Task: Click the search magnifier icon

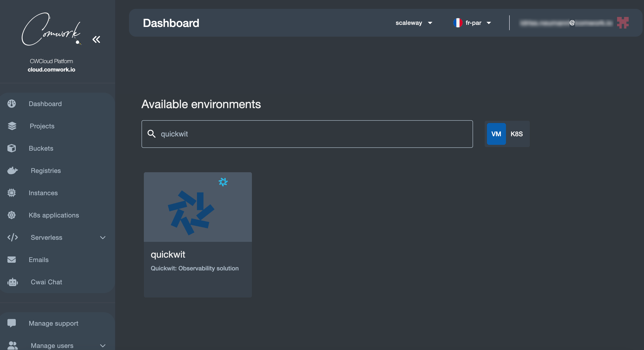Action: coord(151,134)
